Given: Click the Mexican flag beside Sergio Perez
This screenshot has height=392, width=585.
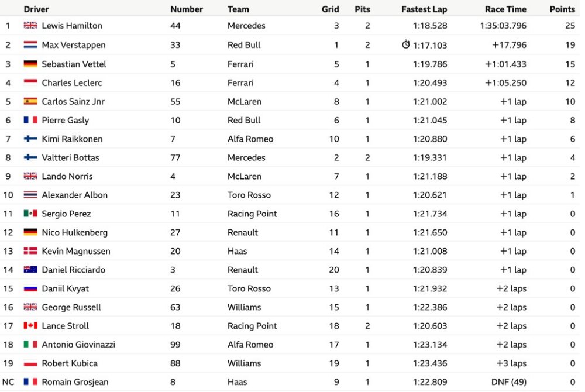Looking at the screenshot, I should click(30, 213).
